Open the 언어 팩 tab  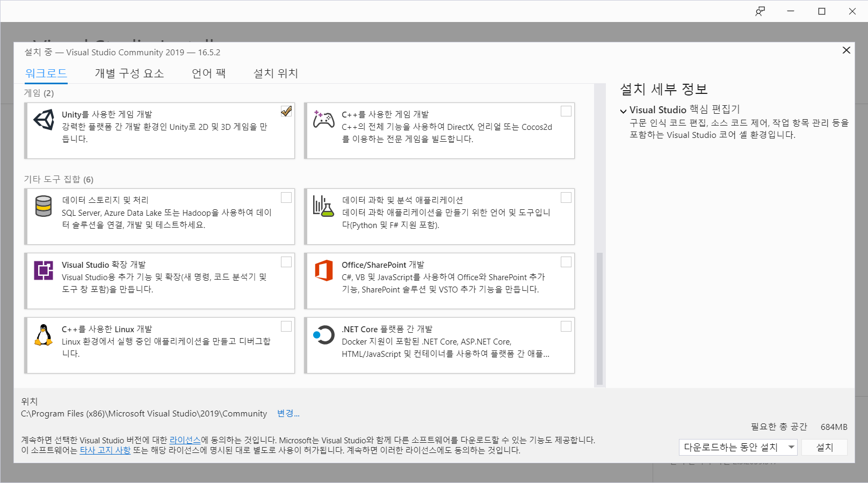[209, 74]
